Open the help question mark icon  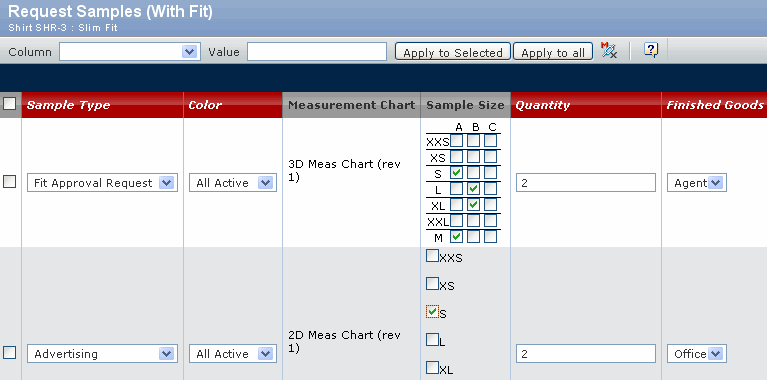point(651,50)
